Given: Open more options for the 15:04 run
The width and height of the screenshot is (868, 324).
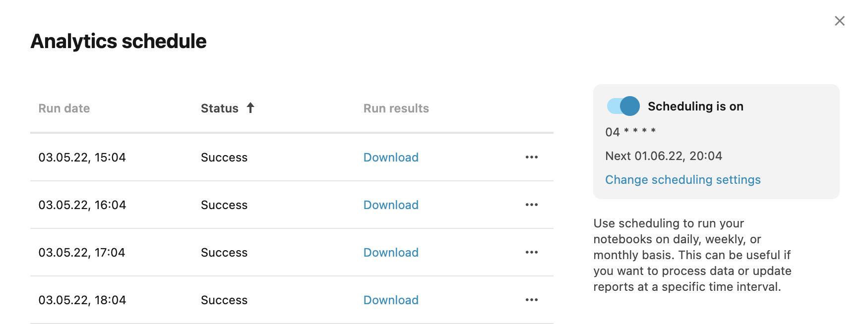Looking at the screenshot, I should coord(531,157).
